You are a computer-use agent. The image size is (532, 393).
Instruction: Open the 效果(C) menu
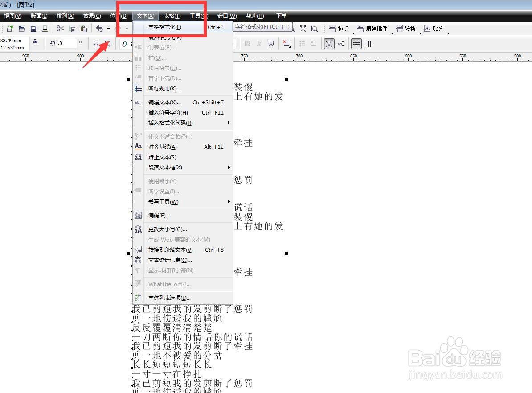[x=92, y=16]
